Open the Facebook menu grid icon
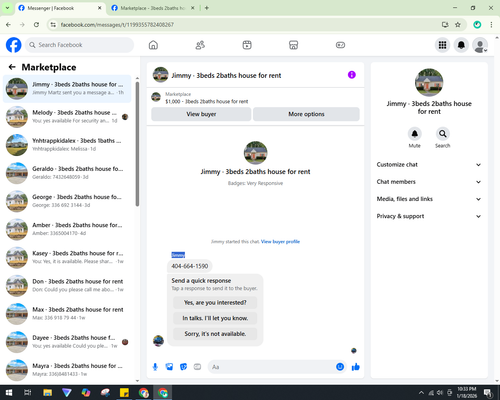 (442, 45)
